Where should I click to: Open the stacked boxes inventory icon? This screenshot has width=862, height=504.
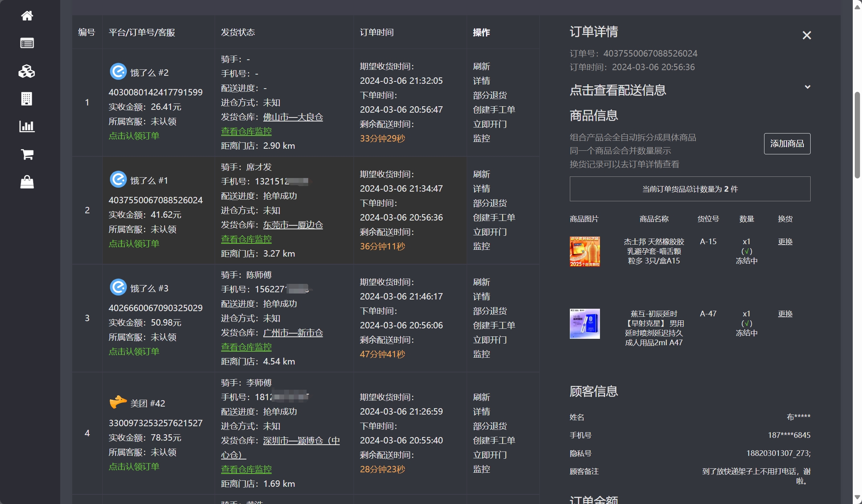(27, 71)
